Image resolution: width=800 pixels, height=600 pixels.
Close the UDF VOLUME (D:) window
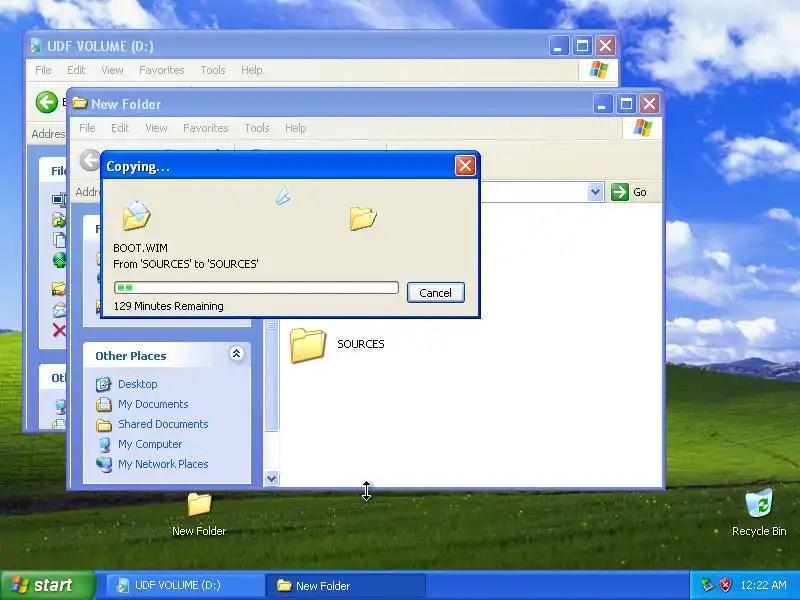pyautogui.click(x=606, y=46)
